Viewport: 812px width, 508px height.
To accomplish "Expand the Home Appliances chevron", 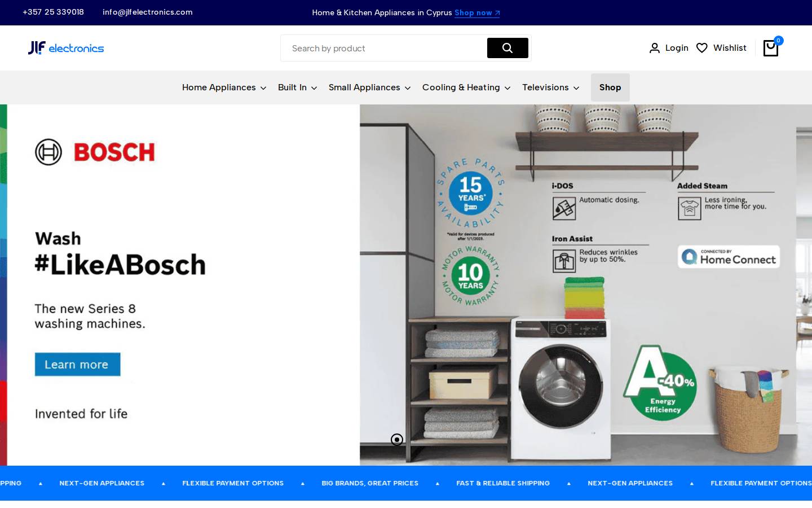I will tap(263, 88).
